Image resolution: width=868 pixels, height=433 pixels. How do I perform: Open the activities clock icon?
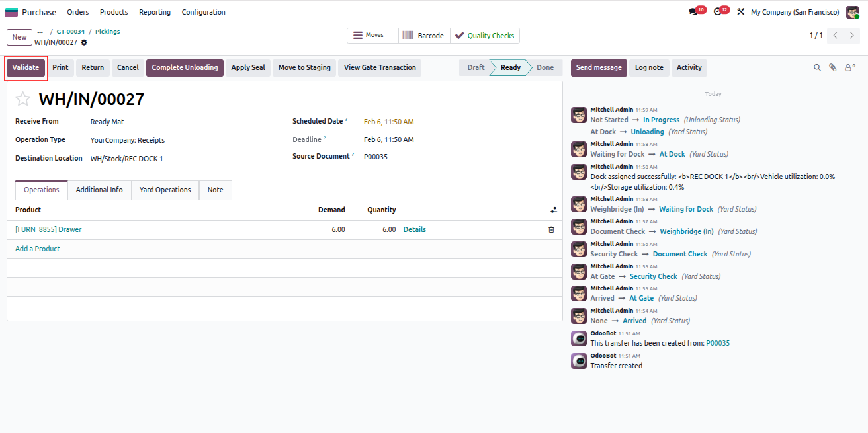(x=717, y=12)
